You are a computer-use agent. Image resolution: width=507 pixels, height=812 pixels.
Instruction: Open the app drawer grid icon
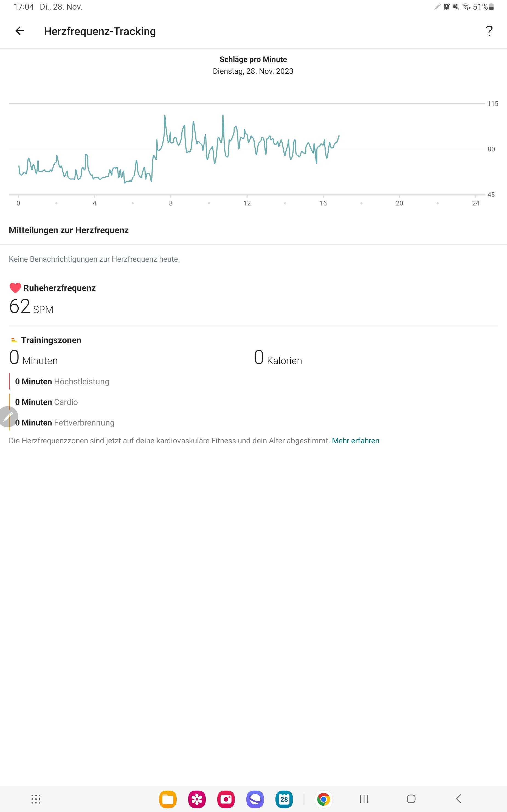click(x=36, y=799)
